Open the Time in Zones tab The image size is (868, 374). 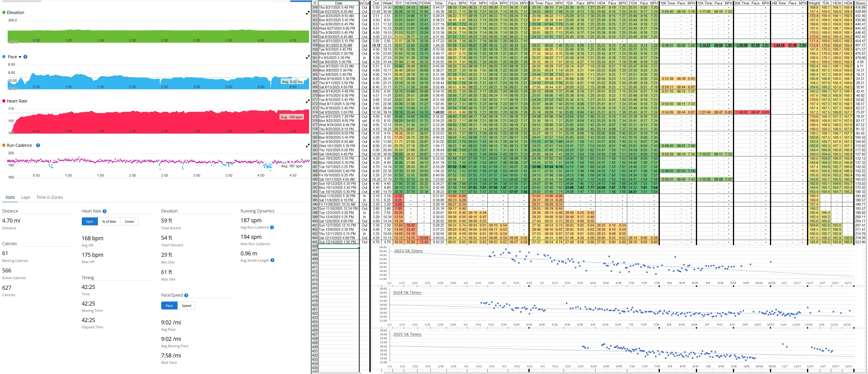[50, 197]
